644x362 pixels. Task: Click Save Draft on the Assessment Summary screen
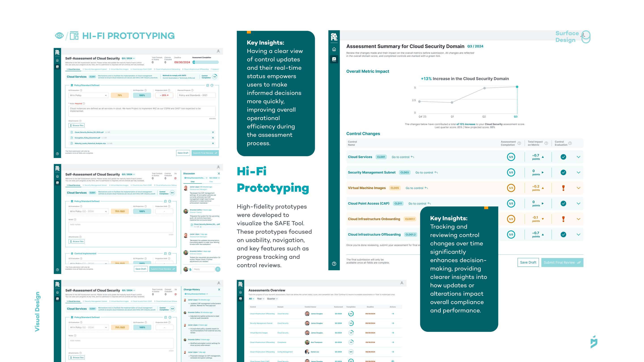coord(528,262)
